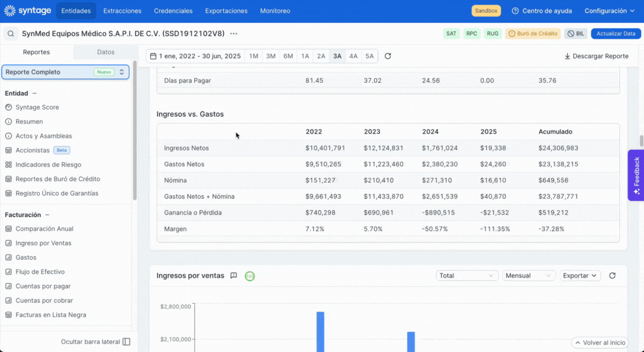Expand the Configuración menu
Image resolution: width=644 pixels, height=352 pixels.
609,11
